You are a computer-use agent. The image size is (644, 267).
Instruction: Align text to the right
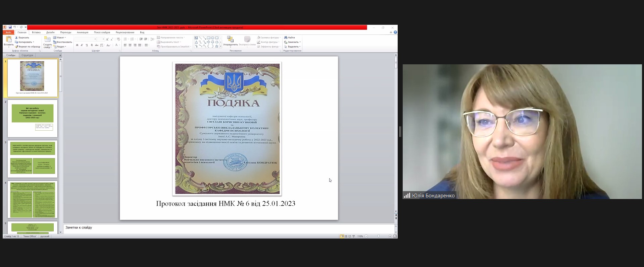135,45
